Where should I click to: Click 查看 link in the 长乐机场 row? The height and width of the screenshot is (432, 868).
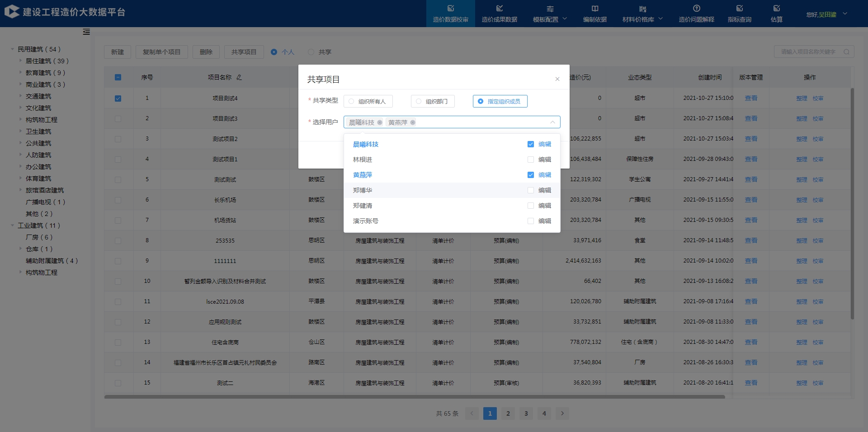tap(751, 200)
